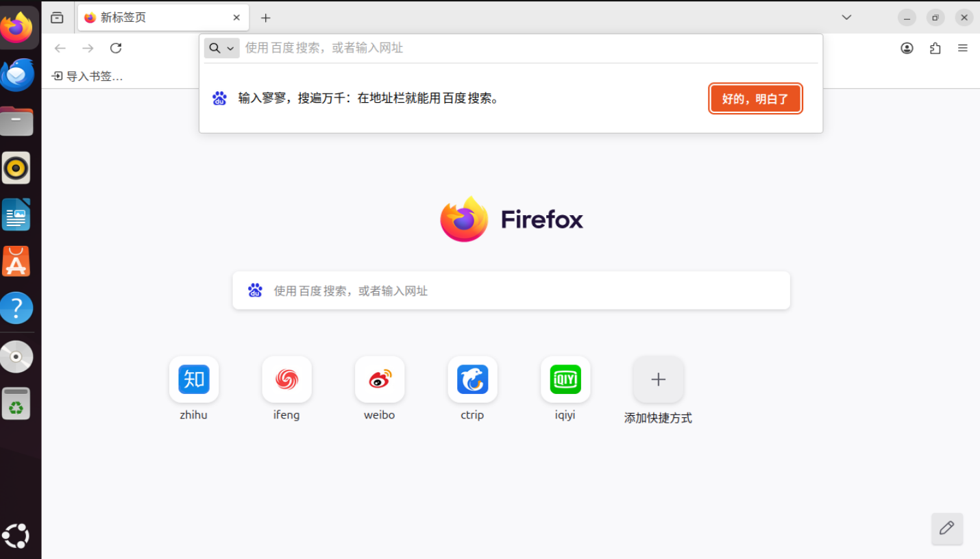Screen dimensions: 980x559
Task: Open weibo from the shortcut tiles
Action: pyautogui.click(x=379, y=379)
